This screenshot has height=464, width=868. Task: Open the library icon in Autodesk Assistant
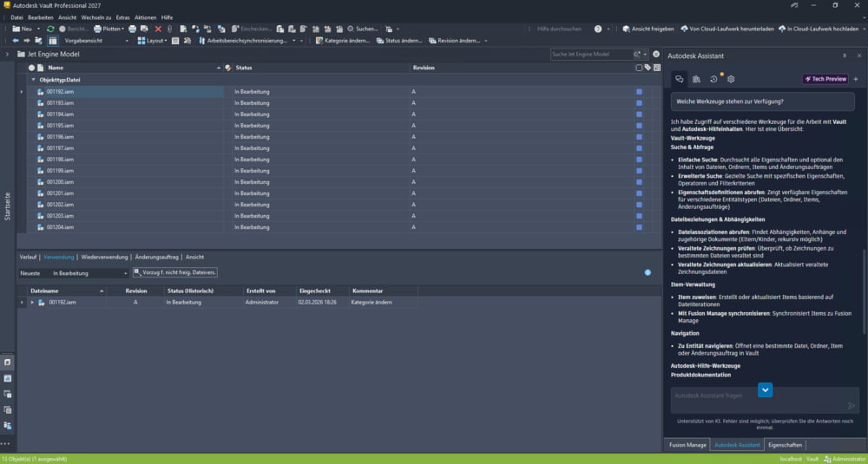[x=696, y=79]
